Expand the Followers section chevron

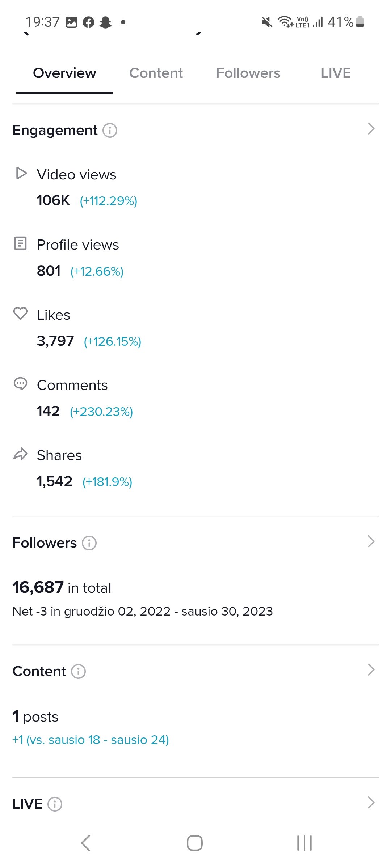click(371, 541)
